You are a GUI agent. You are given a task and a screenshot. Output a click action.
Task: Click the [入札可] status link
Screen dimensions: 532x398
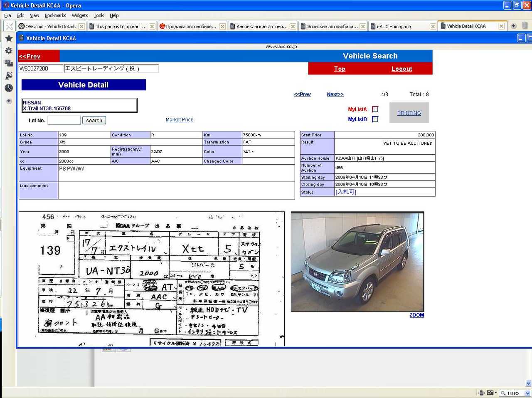tap(346, 192)
